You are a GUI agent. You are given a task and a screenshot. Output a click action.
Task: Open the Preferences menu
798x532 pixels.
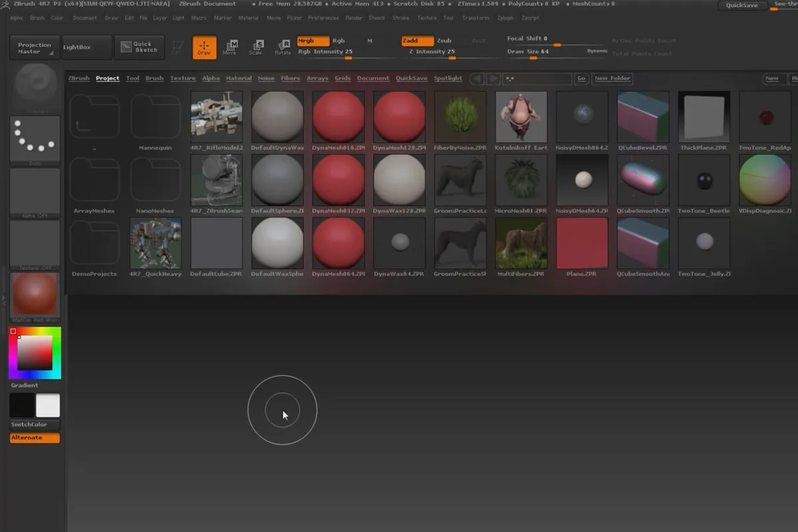(x=323, y=18)
